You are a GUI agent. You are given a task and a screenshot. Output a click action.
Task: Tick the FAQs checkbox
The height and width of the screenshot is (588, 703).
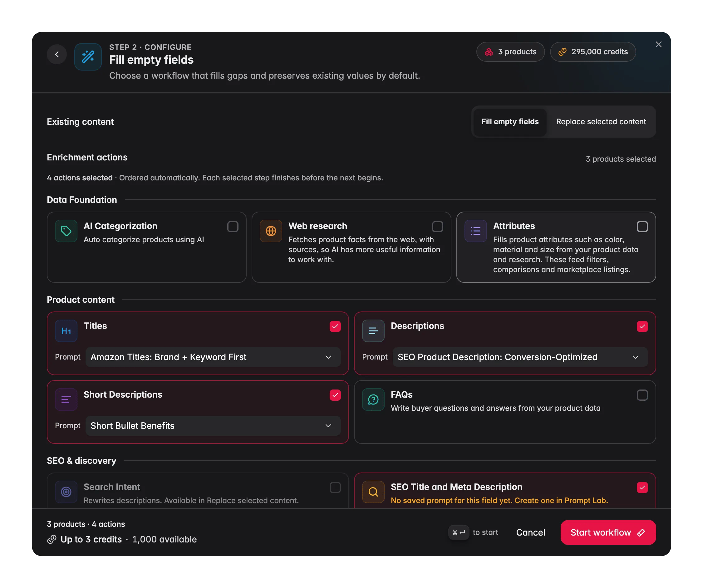click(642, 395)
